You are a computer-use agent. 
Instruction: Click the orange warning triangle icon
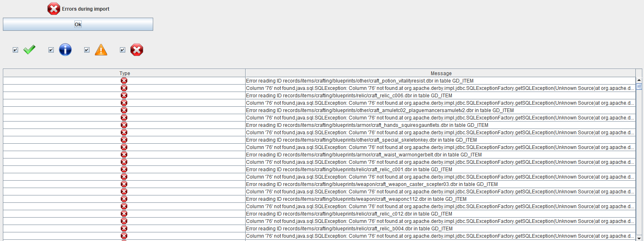101,50
